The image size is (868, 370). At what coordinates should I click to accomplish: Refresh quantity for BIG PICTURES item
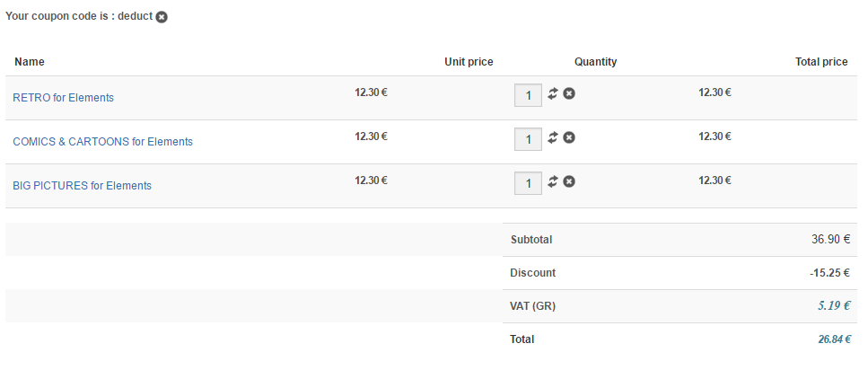click(553, 181)
